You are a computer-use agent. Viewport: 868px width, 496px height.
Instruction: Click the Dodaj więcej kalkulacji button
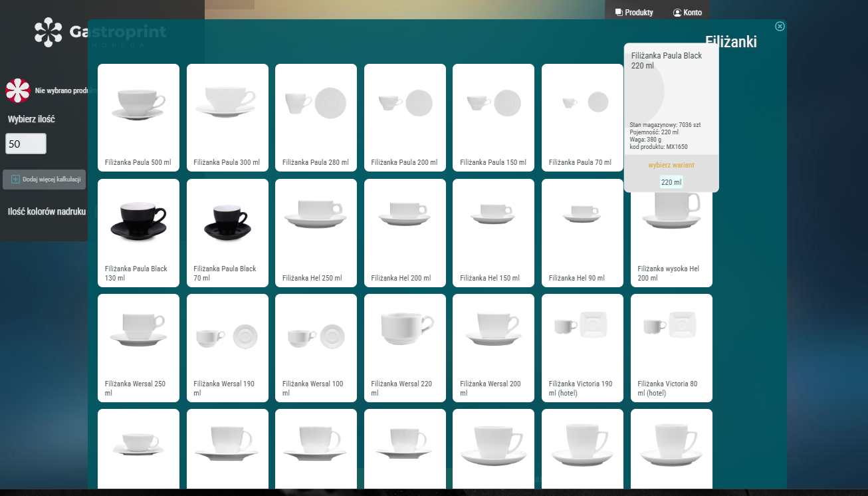45,180
